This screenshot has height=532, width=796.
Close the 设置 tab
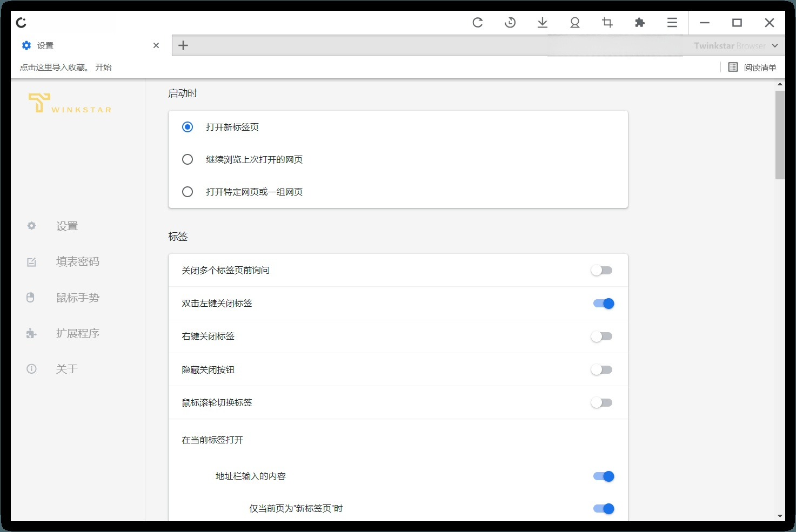(x=156, y=45)
